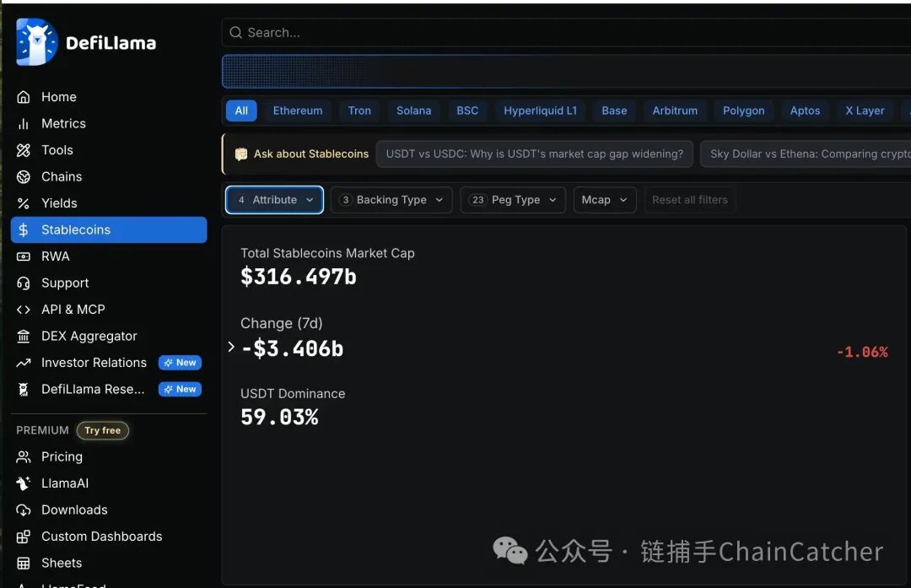
Task: Ask why USDT's market cap gap is widening
Action: click(535, 154)
